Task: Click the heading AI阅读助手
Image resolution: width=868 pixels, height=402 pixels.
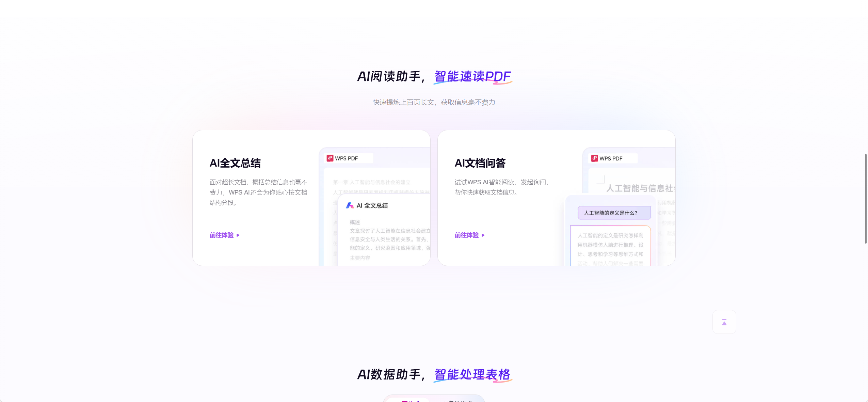Action: 390,77
